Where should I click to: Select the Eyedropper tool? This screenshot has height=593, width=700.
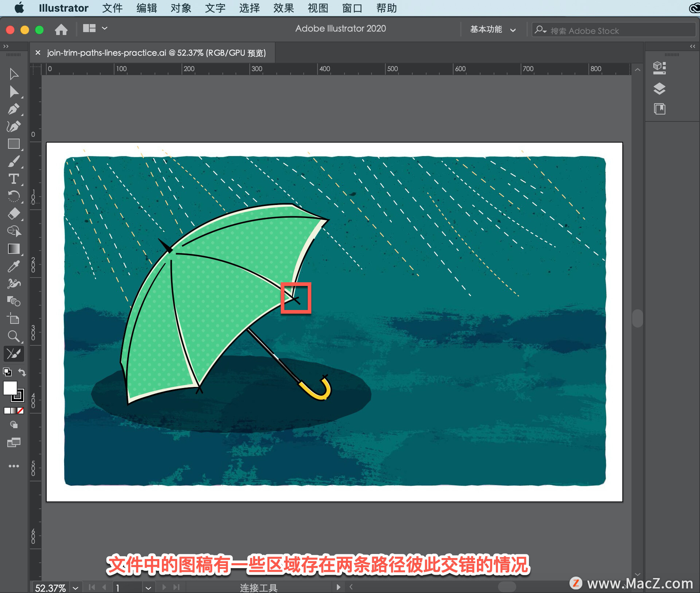coord(14,266)
